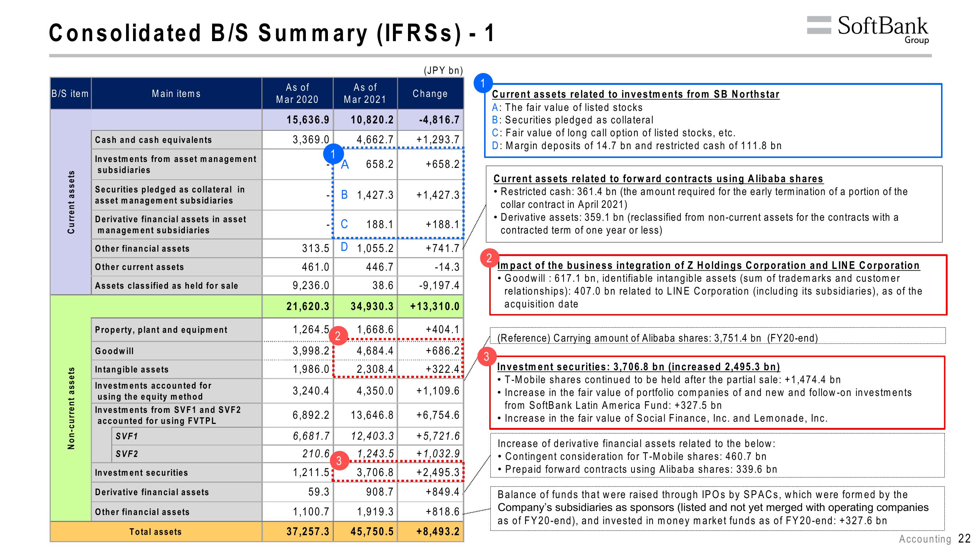Click the 'As of Mar 2020' column header
This screenshot has height=551, width=980.
(x=297, y=94)
